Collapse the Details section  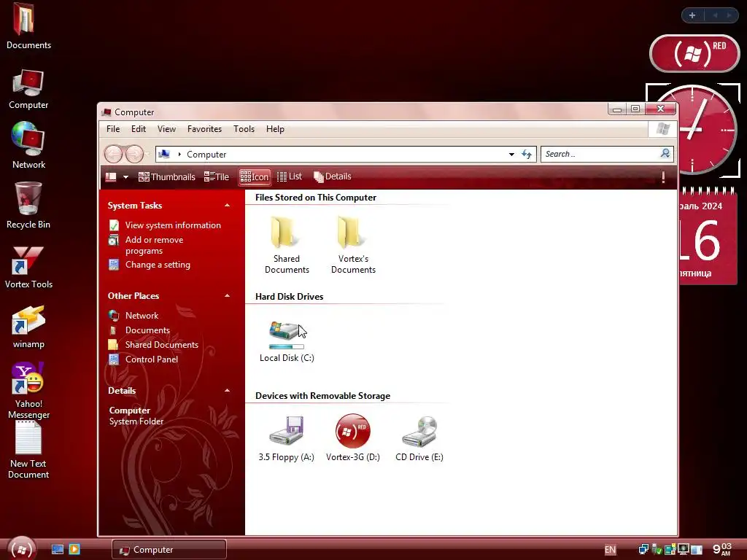228,391
